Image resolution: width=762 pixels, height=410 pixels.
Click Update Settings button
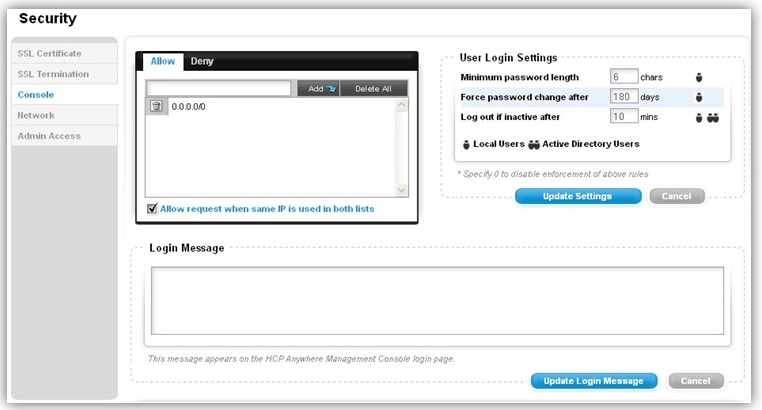point(578,196)
